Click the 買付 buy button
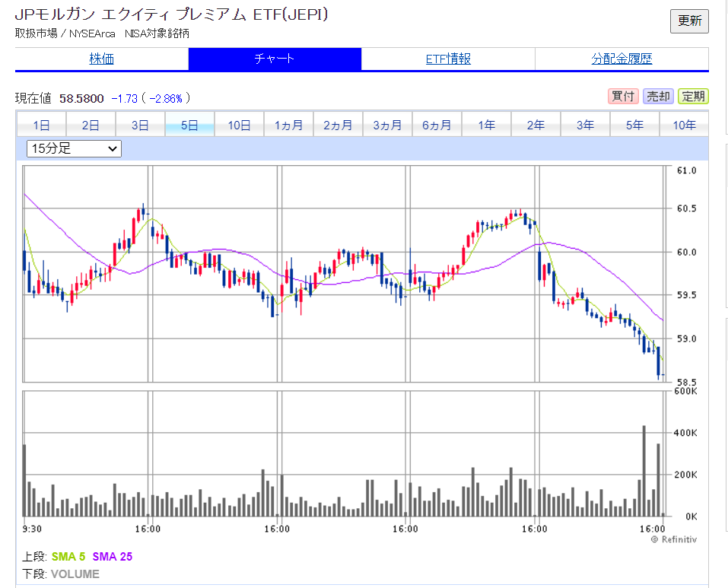This screenshot has height=588, width=728. coord(623,97)
